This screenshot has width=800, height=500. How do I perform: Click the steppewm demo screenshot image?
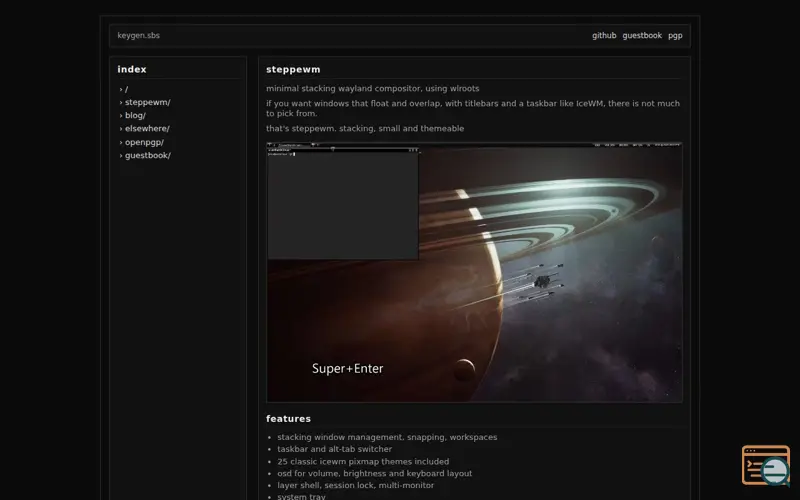pos(474,272)
